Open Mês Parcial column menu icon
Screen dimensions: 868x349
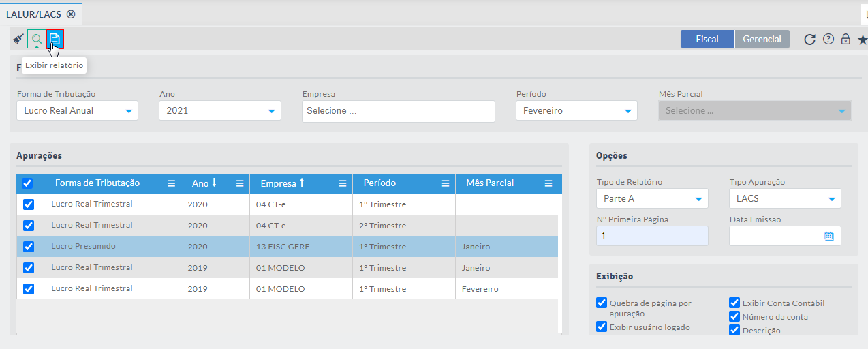[x=548, y=183]
